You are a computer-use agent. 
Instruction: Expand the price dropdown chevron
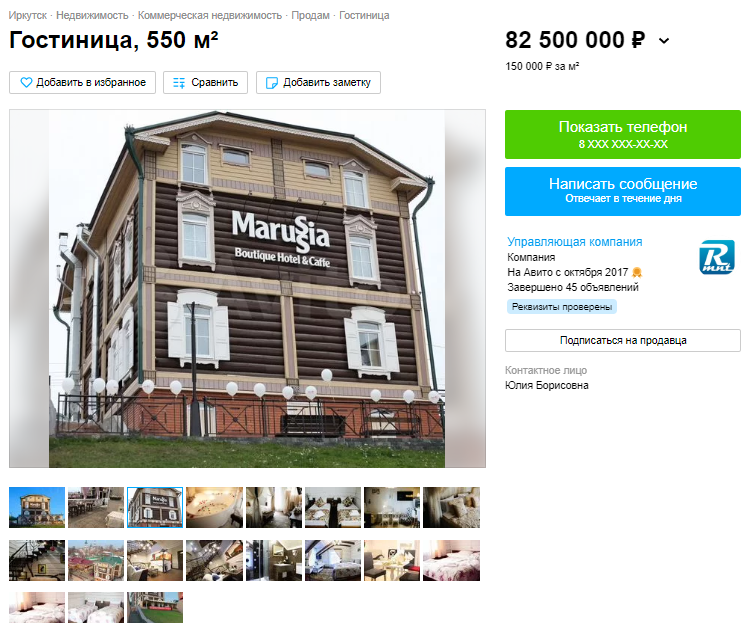pyautogui.click(x=663, y=41)
